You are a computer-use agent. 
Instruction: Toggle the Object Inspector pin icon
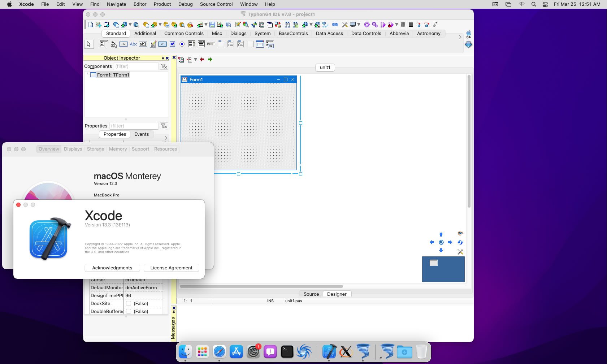point(163,58)
